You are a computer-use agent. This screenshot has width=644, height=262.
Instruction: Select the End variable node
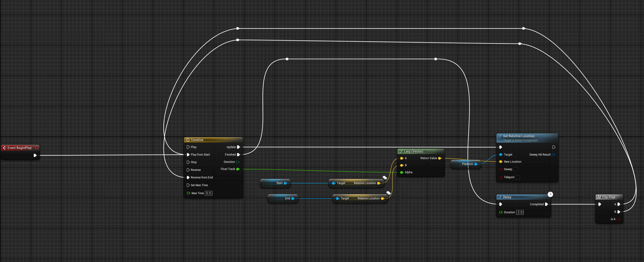pyautogui.click(x=283, y=198)
